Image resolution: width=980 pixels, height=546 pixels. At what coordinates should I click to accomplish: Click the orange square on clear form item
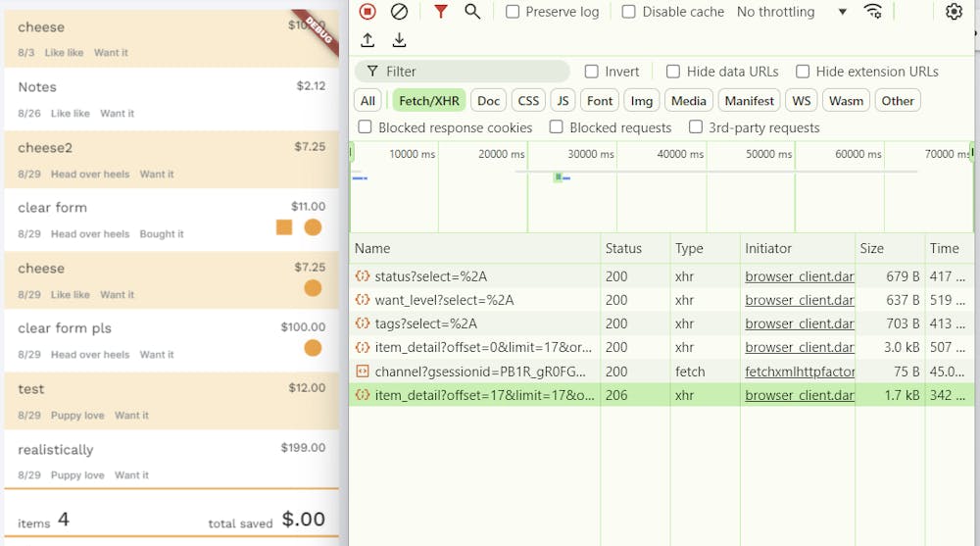(284, 227)
